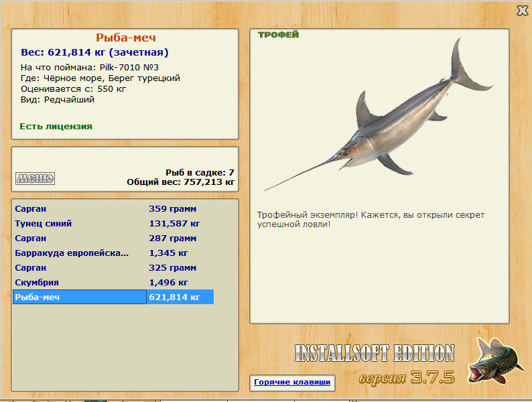Click the На что поймана: Pilk-7010 №3 line
Image resolution: width=532 pixels, height=402 pixels.
pos(90,67)
